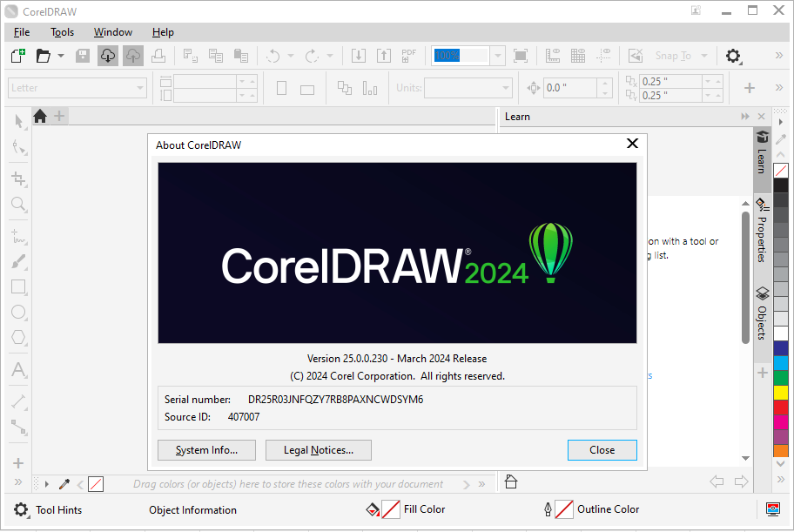
Task: Click the Legal Notices button
Action: 319,450
